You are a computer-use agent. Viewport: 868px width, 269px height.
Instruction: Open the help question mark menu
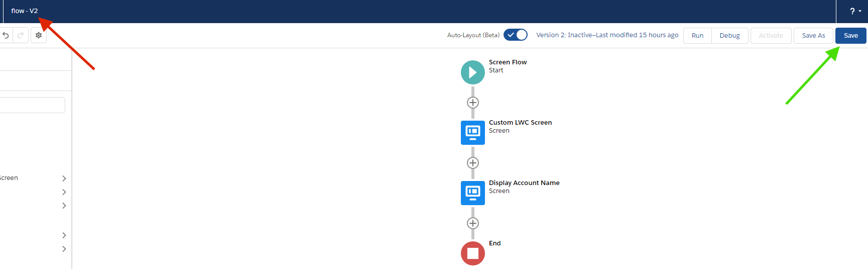pos(854,11)
